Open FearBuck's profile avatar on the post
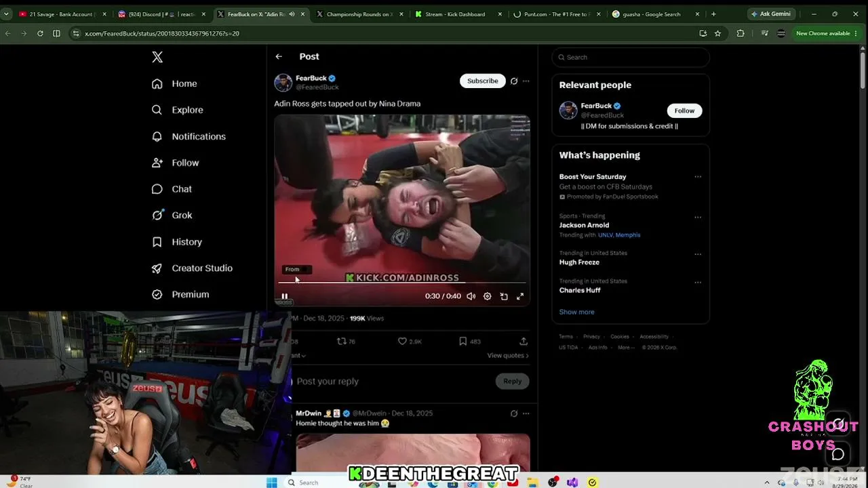 pos(283,83)
